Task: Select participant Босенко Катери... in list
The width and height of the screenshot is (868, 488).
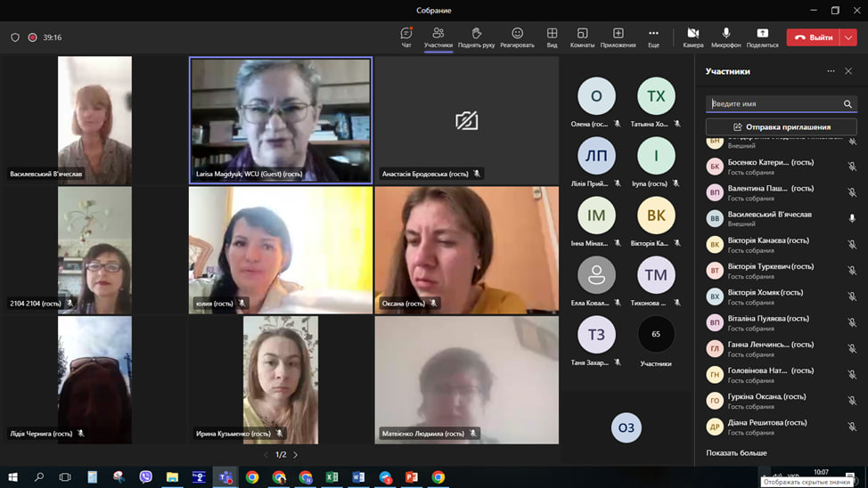Action: click(781, 167)
